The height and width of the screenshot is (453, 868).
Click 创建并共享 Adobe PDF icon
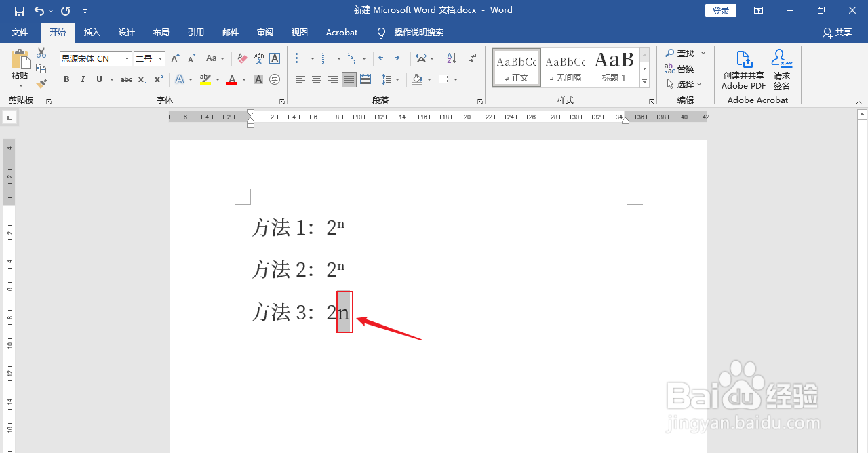click(744, 70)
